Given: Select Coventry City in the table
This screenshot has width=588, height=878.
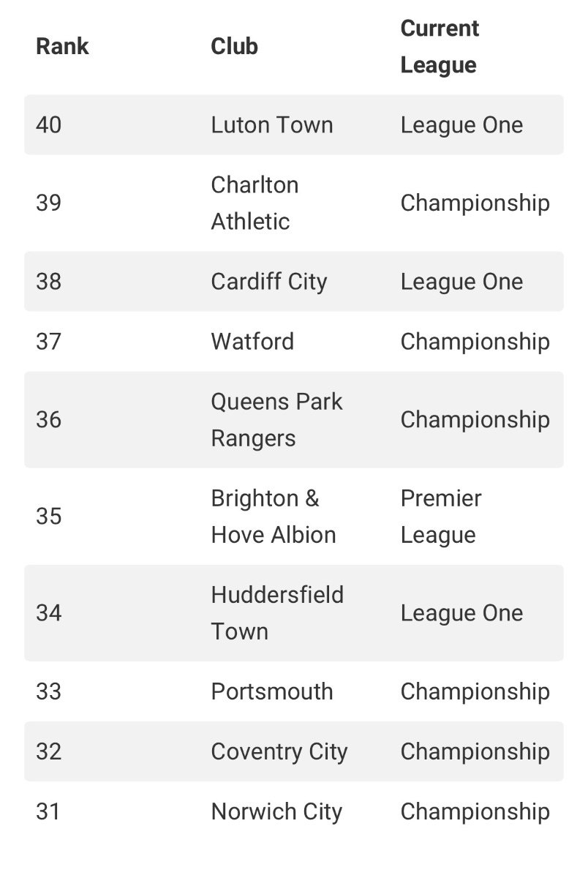Looking at the screenshot, I should [279, 751].
